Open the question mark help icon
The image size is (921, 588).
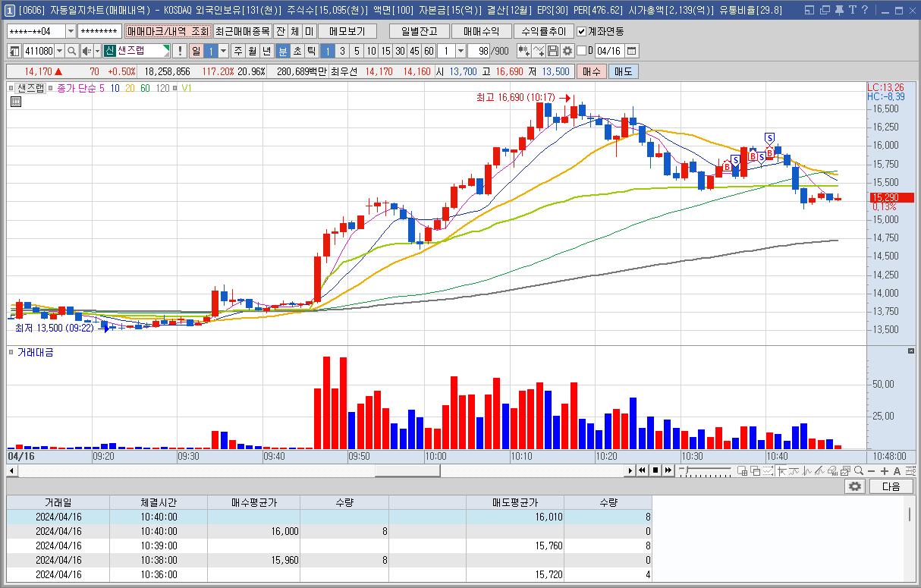pyautogui.click(x=865, y=10)
